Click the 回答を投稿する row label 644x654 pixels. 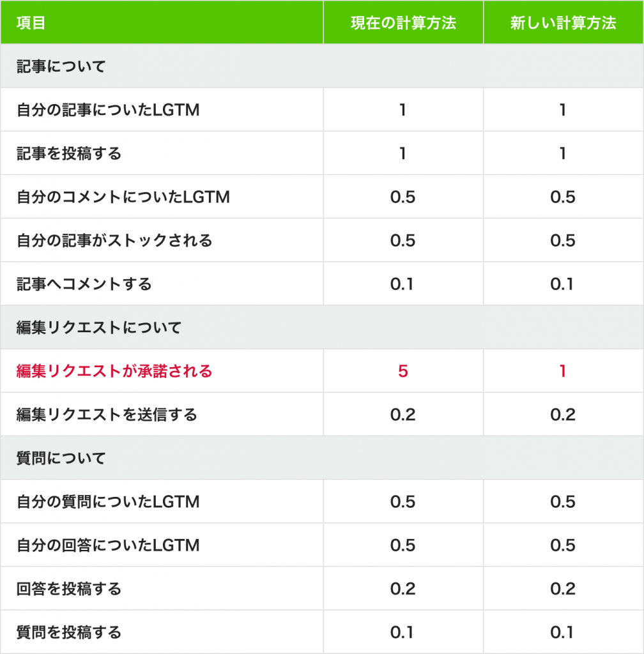[69, 588]
